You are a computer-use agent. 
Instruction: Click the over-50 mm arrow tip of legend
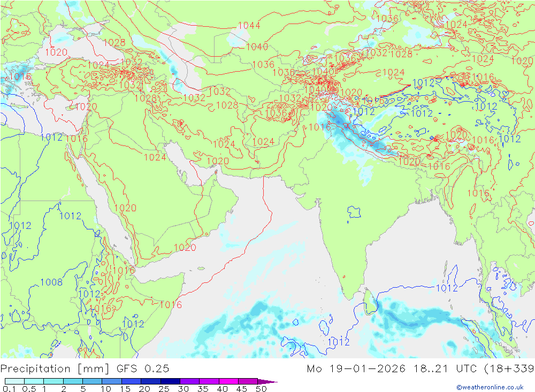click(x=267, y=382)
